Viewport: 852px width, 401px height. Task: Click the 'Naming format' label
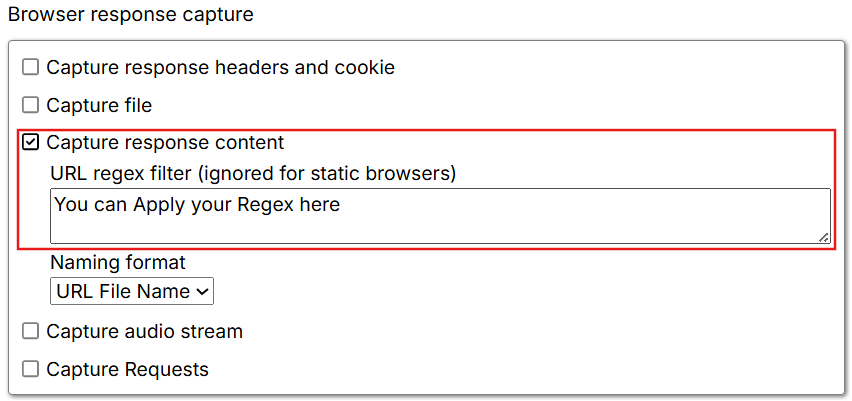[x=118, y=263]
